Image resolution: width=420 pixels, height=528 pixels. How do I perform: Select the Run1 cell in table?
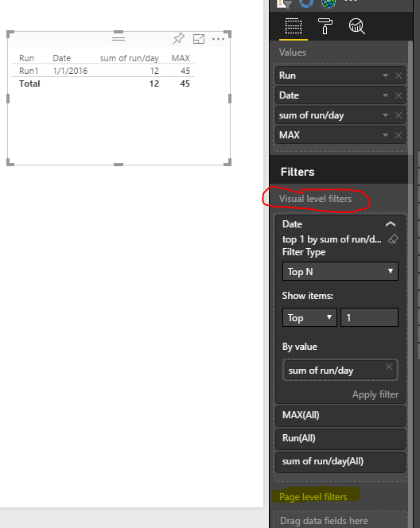tap(29, 71)
